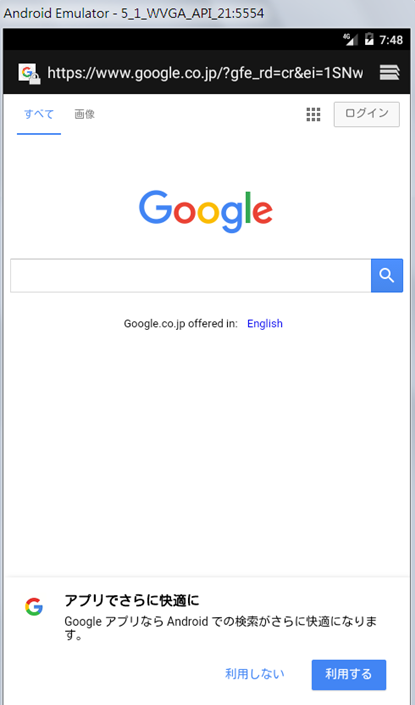Dismiss the banner with 利用しない
Screen dimensions: 415x705
pyautogui.click(x=255, y=674)
